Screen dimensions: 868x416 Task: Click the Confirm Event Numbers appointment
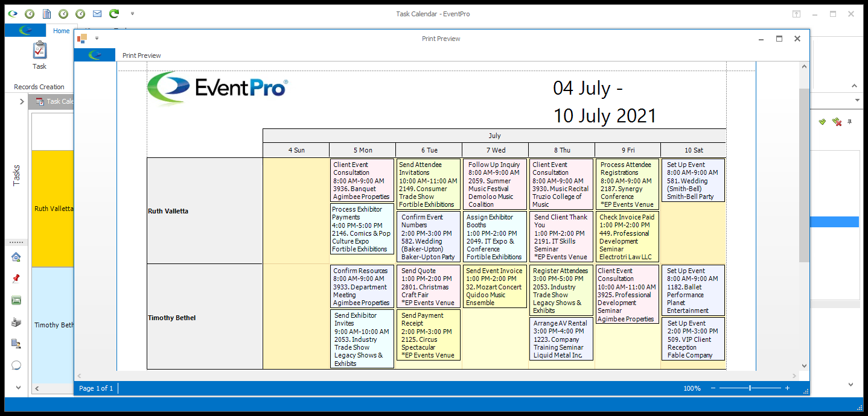coord(429,236)
